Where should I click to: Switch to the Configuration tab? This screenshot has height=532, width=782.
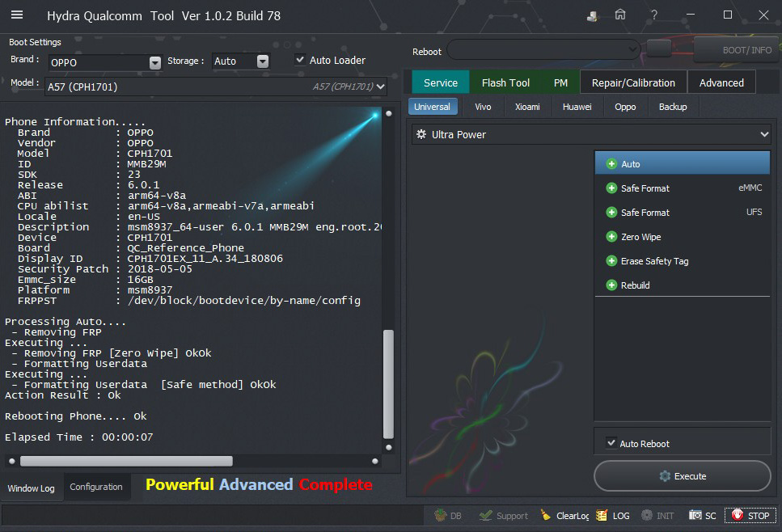point(96,487)
